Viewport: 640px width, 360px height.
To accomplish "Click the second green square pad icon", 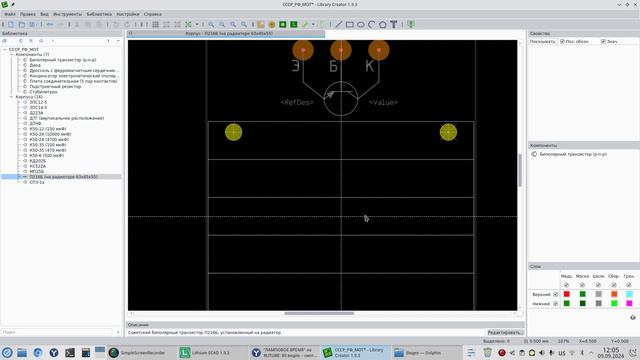I will [293, 24].
